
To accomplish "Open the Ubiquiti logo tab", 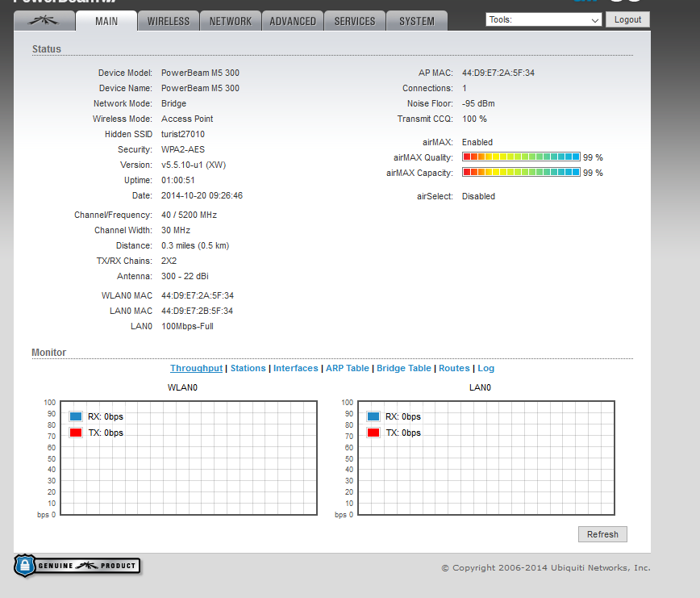I will coord(44,20).
